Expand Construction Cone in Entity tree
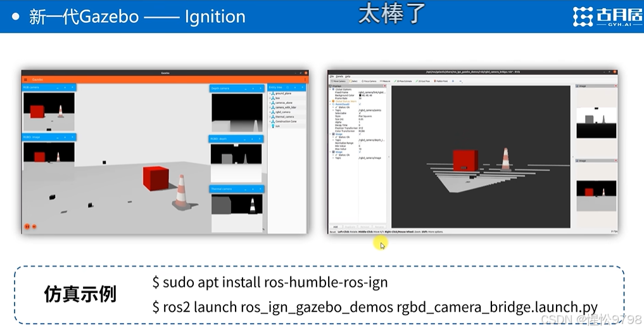 pos(270,121)
